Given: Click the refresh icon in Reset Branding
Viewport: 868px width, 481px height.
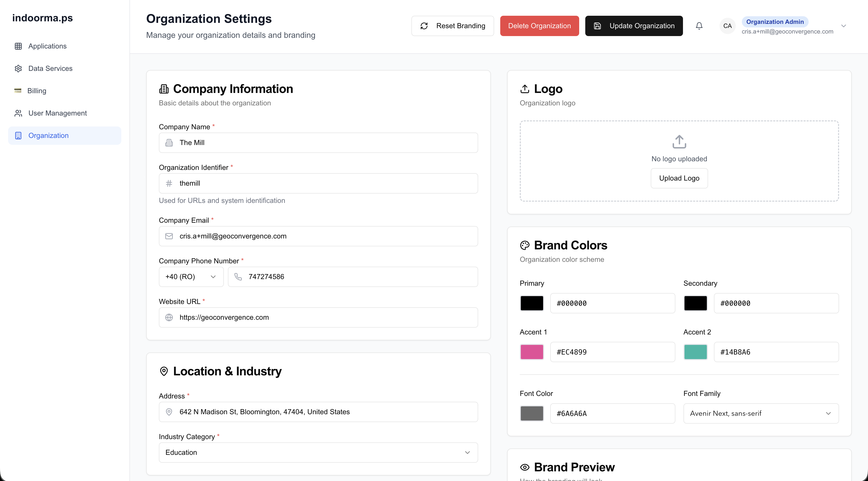Looking at the screenshot, I should point(424,26).
